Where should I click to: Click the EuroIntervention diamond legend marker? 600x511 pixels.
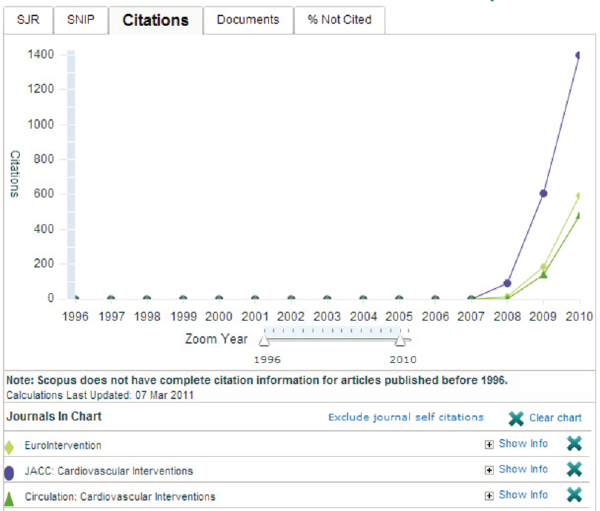coord(10,446)
